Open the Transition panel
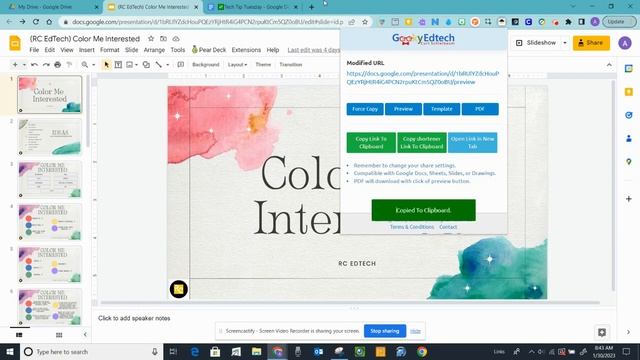Image resolution: width=640 pixels, height=360 pixels. pos(291,64)
